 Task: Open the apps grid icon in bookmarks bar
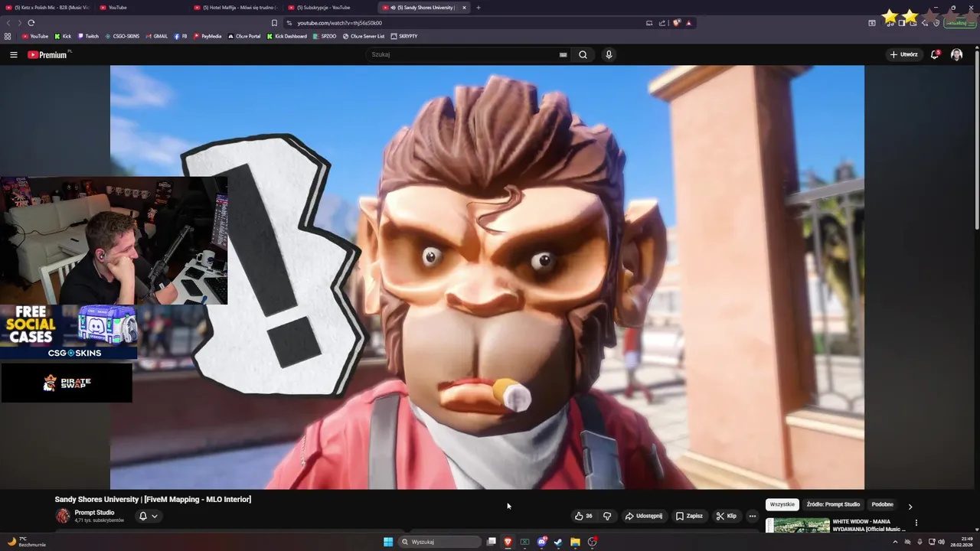pyautogui.click(x=8, y=36)
